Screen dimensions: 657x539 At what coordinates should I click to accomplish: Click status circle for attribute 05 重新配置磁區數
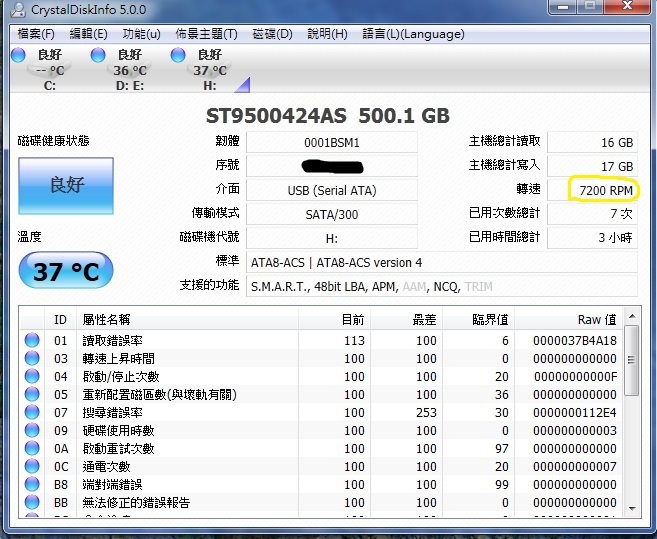tap(32, 394)
